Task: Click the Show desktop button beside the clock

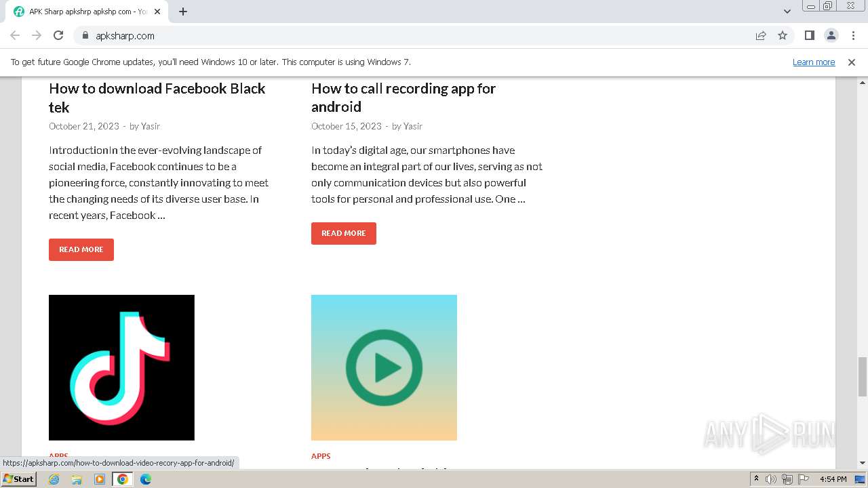Action: 861,479
